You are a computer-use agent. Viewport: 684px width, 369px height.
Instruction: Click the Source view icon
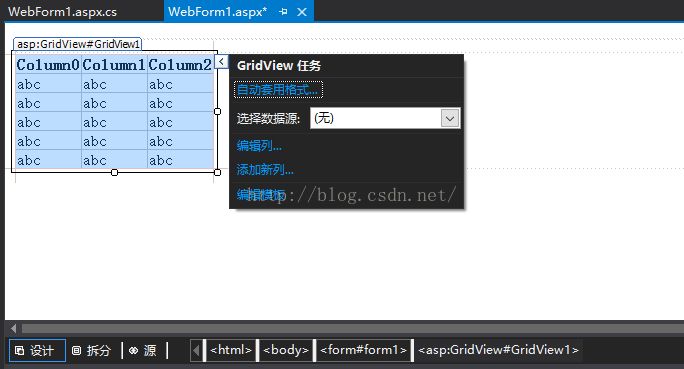133,351
